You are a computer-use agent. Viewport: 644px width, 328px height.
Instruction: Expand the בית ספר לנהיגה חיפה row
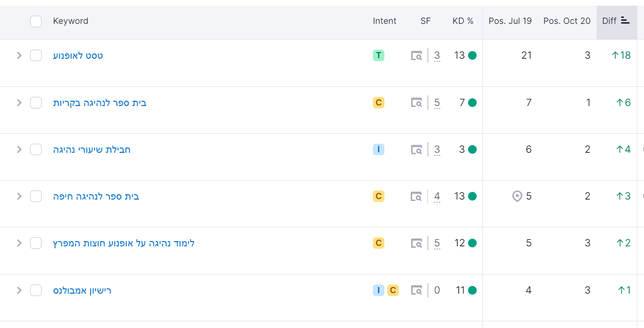pyautogui.click(x=19, y=196)
